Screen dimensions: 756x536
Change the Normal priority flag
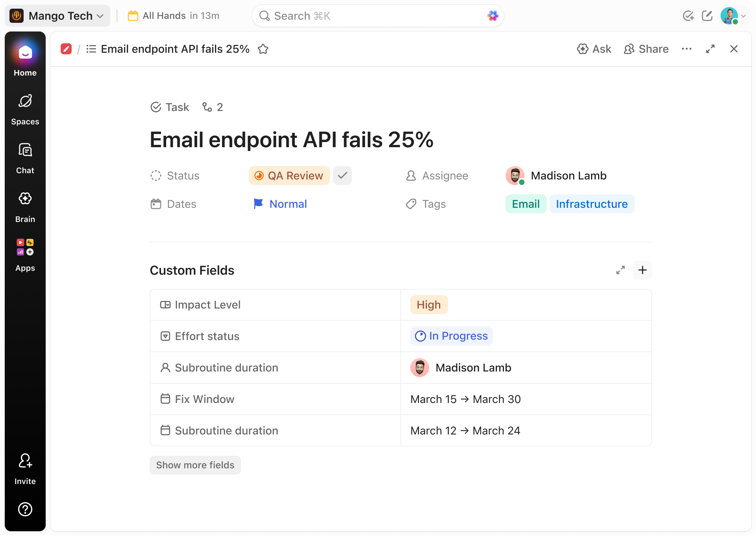click(x=280, y=204)
